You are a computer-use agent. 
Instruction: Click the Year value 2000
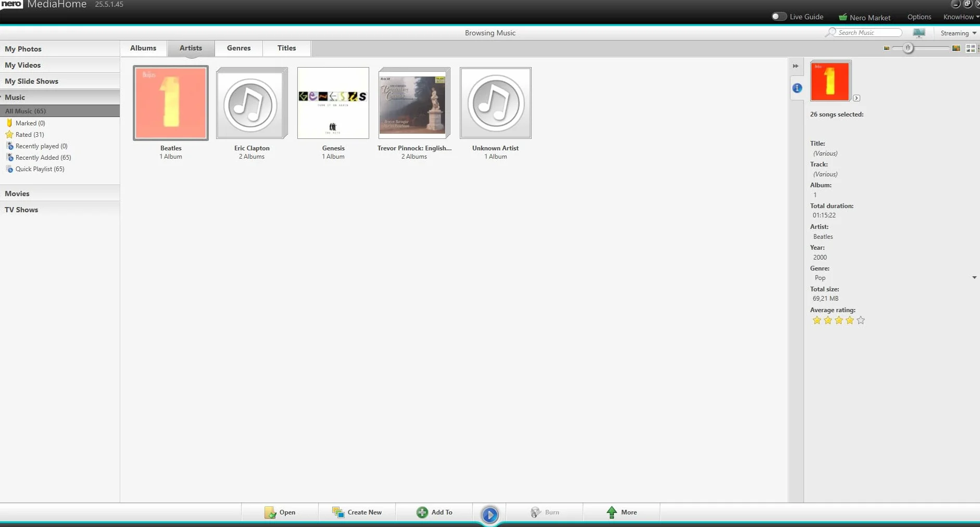(x=820, y=258)
